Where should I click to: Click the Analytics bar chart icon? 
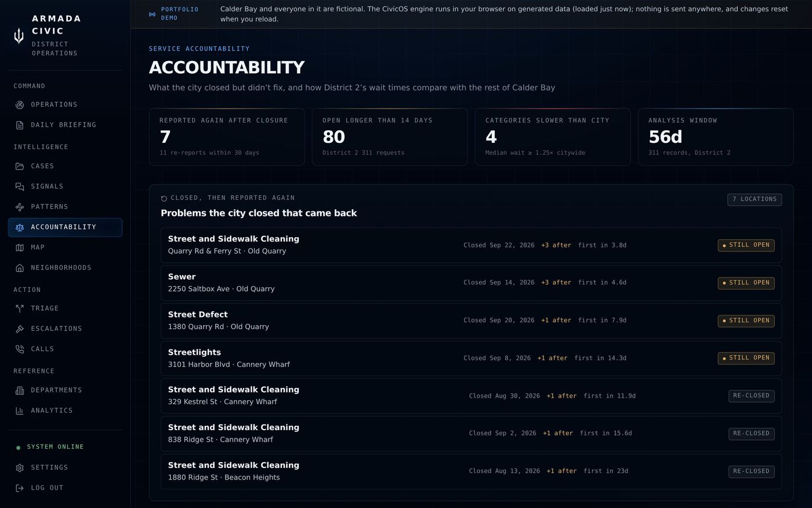(x=20, y=411)
